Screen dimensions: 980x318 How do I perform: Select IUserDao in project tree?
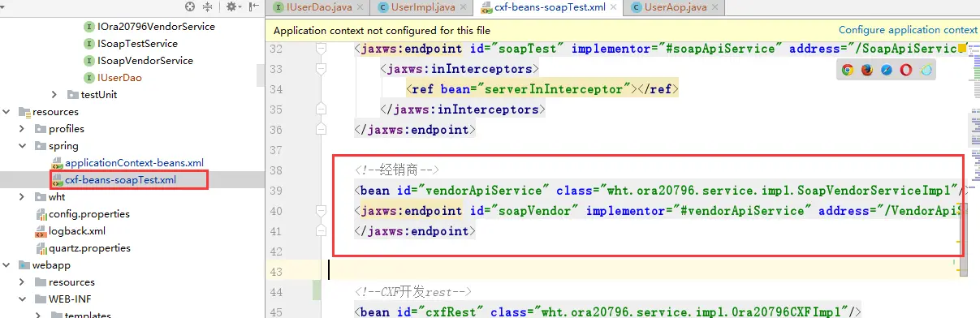pos(119,78)
